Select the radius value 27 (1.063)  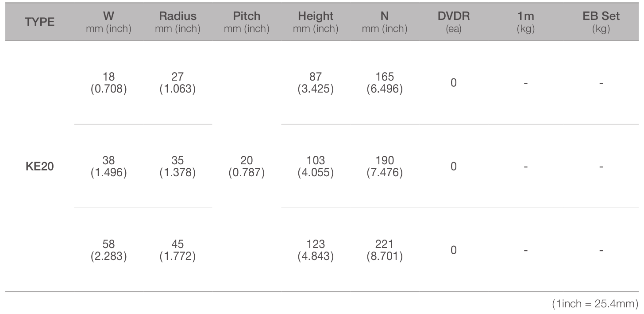(x=177, y=83)
